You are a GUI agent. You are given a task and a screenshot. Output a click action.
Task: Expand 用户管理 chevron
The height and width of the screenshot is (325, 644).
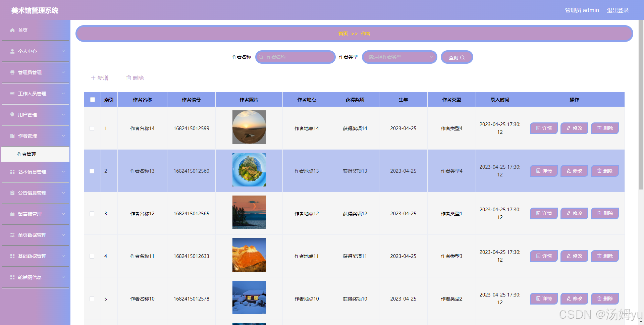point(63,115)
